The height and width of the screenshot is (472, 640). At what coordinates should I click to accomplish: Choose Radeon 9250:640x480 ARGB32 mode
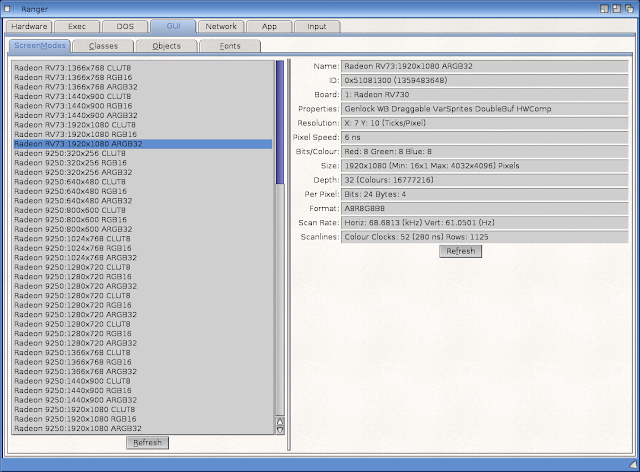point(143,200)
